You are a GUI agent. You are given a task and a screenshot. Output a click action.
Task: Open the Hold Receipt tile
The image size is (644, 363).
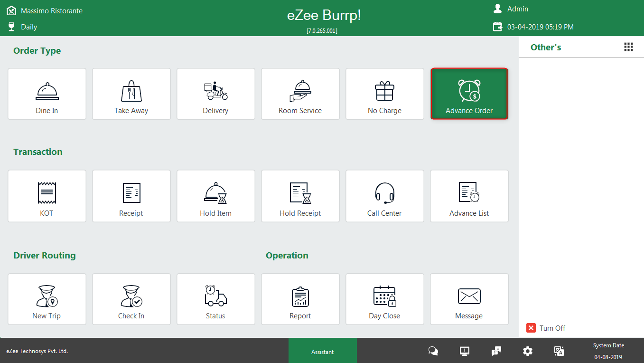[x=300, y=196]
